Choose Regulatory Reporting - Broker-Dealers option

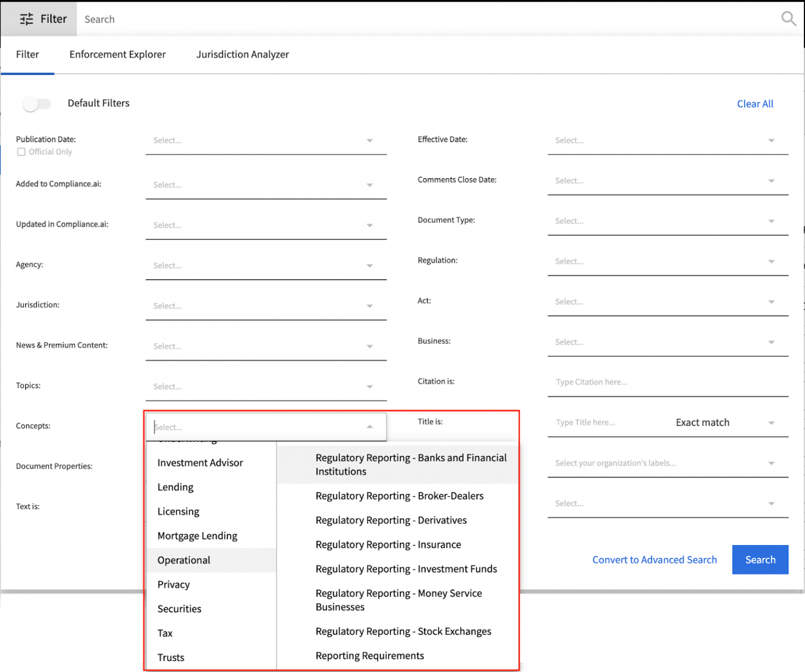point(399,496)
